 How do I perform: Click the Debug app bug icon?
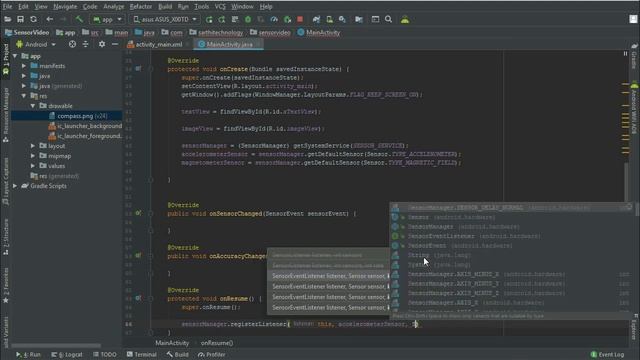point(248,19)
